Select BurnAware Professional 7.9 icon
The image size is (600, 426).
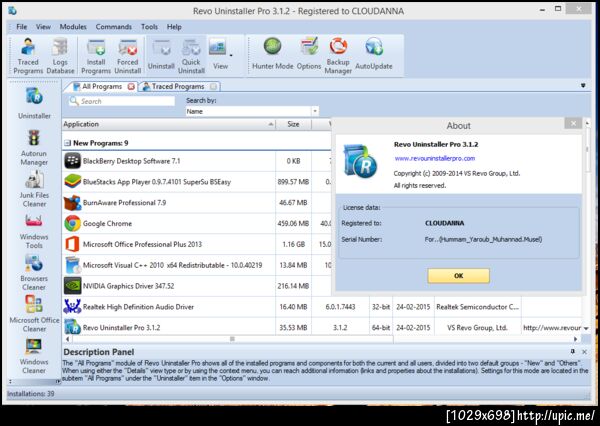coord(72,202)
